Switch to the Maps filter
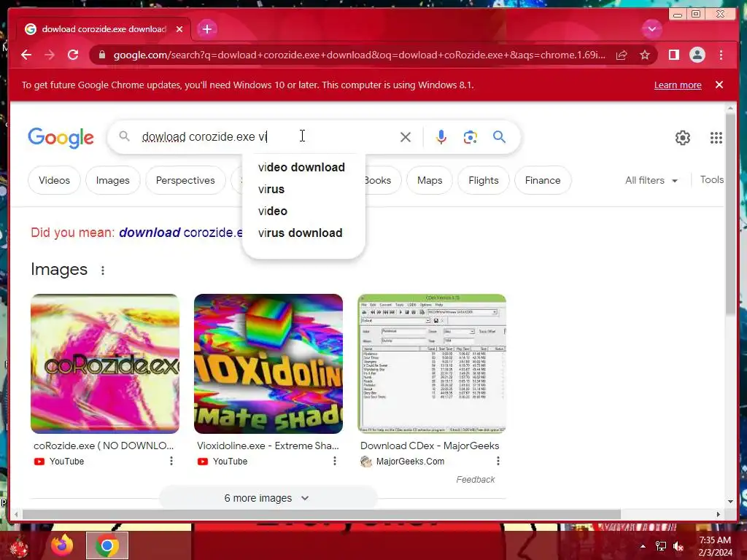 pyautogui.click(x=430, y=181)
